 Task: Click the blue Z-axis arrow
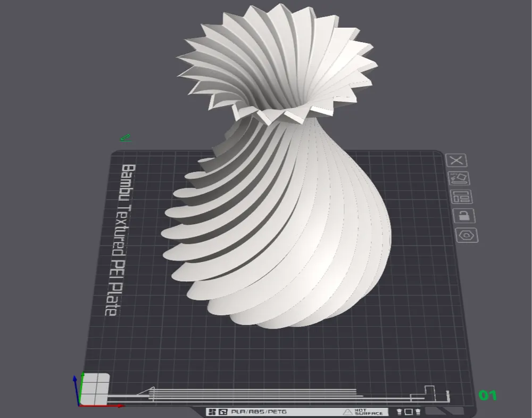pyautogui.click(x=76, y=390)
